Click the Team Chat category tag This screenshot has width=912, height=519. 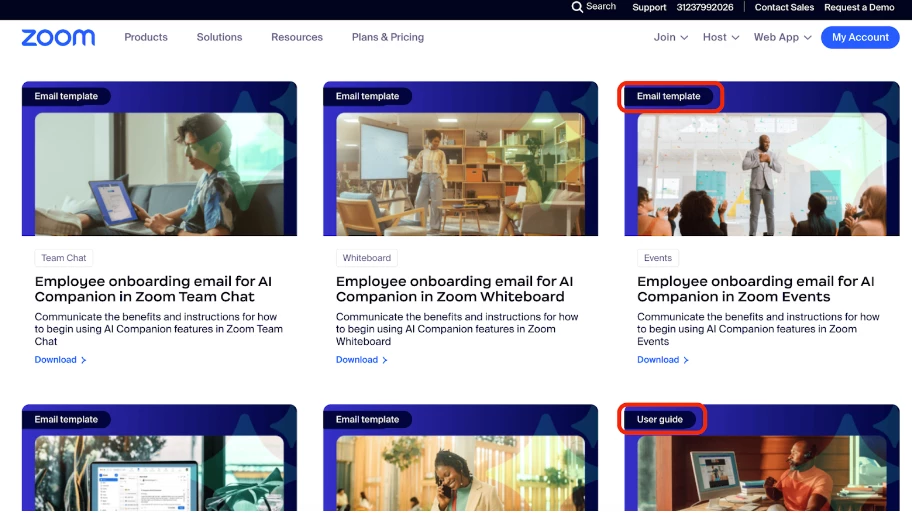(63, 258)
